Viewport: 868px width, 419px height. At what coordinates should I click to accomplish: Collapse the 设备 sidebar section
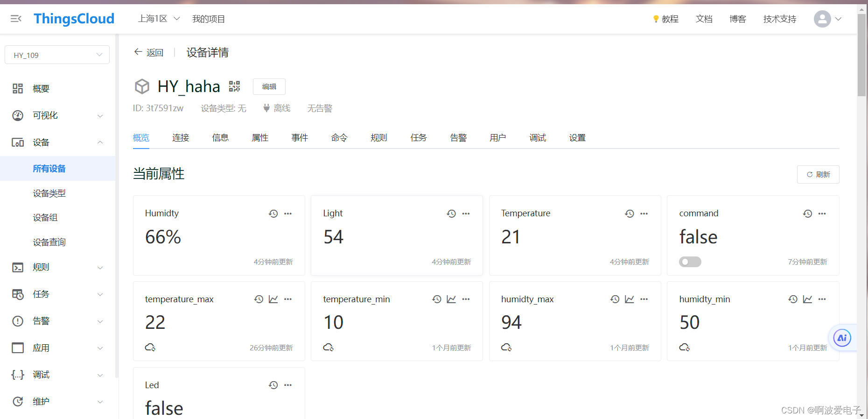[x=57, y=142]
